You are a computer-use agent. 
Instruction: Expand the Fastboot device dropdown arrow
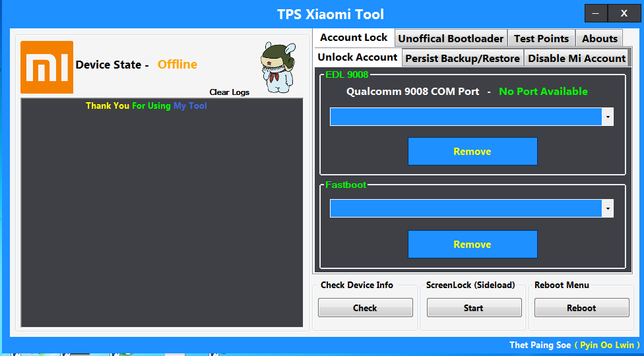point(608,209)
